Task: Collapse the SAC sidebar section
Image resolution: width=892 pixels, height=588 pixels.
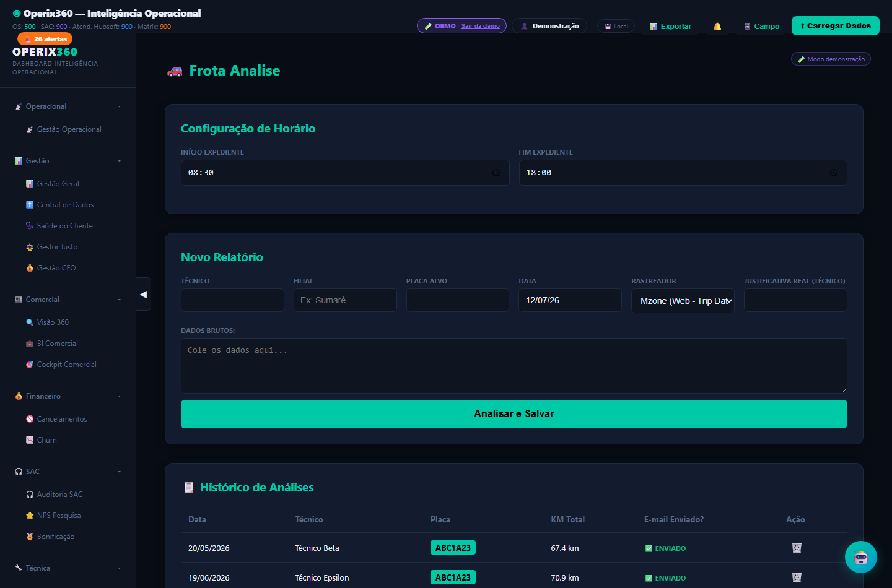Action: tap(68, 472)
